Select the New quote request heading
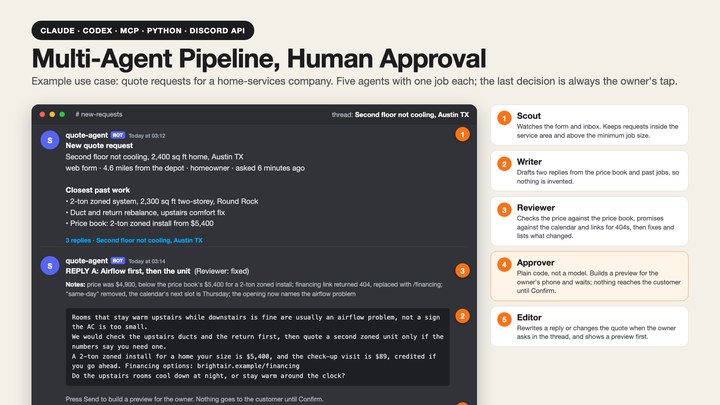Screen dimensions: 720x405 (x=99, y=146)
